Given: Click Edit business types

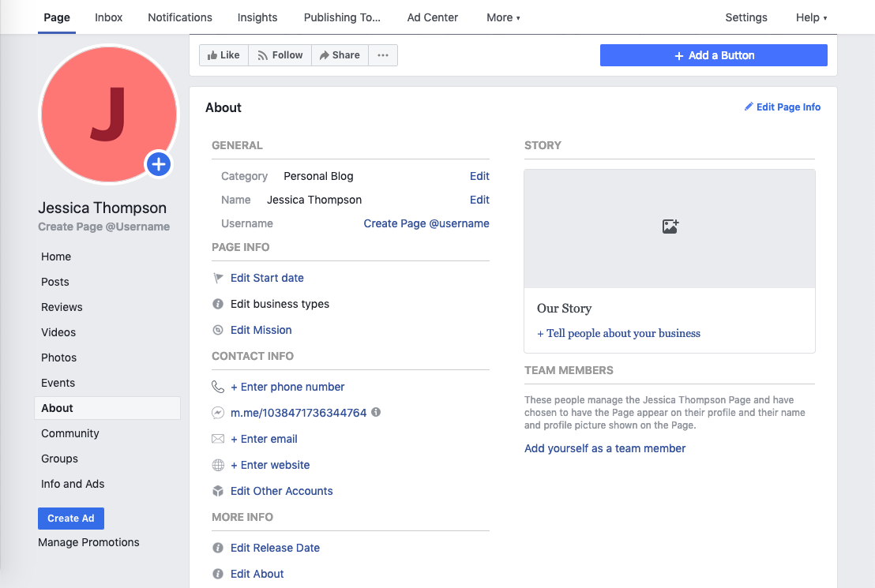Looking at the screenshot, I should pyautogui.click(x=280, y=304).
